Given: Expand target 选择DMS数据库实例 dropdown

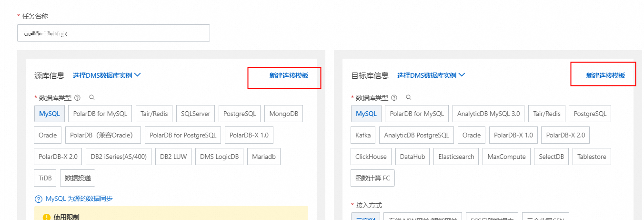Looking at the screenshot, I should click(x=431, y=75).
